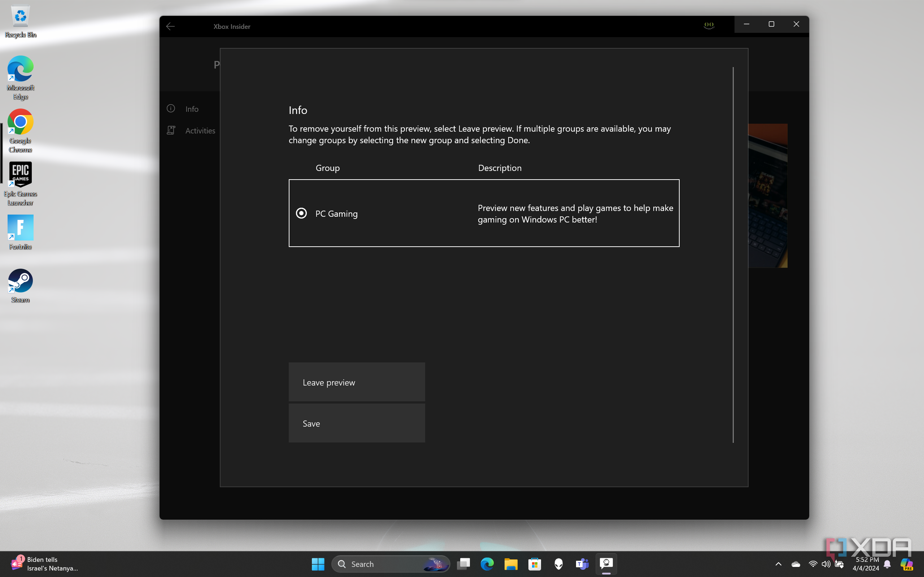Screen dimensions: 924x577
Task: Expand the hidden system tray icons chevron
Action: [779, 564]
